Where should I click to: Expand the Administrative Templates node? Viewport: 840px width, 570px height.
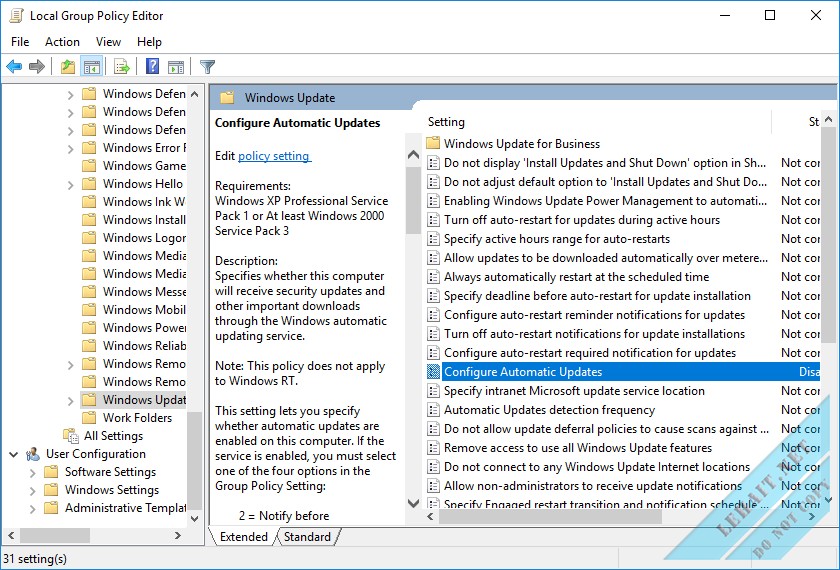click(x=32, y=509)
